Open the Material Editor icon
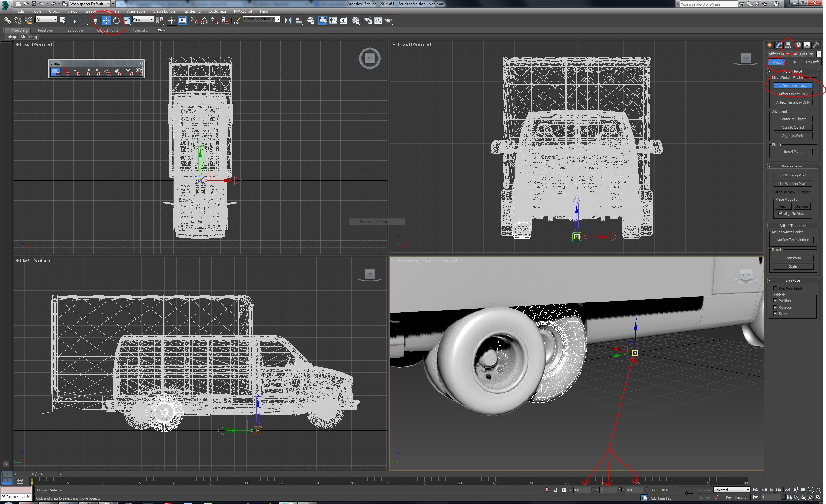 pyautogui.click(x=356, y=21)
